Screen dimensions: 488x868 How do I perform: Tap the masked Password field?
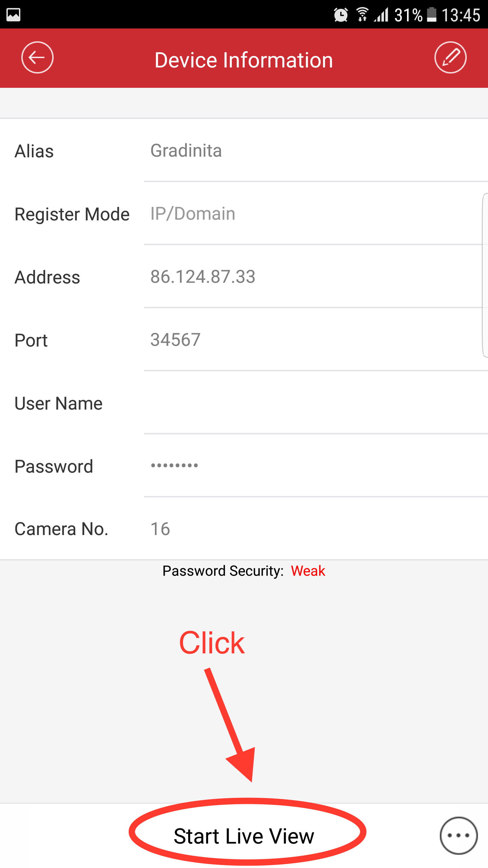point(316,466)
